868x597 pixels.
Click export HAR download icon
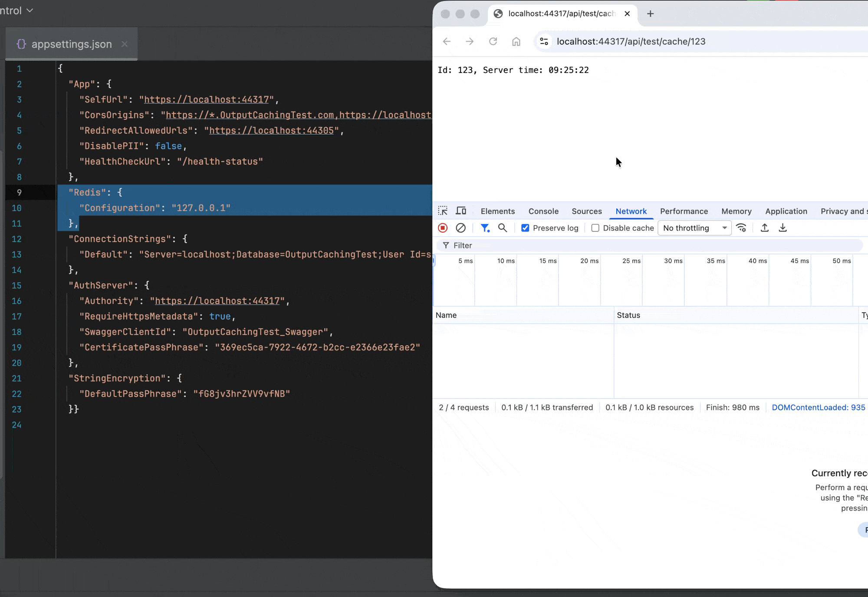tap(783, 228)
